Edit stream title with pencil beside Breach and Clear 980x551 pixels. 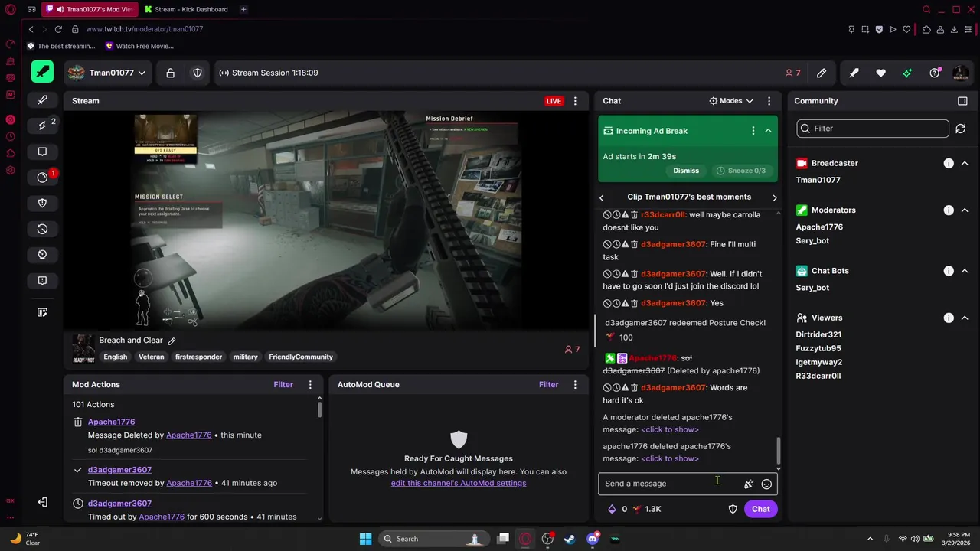(x=171, y=341)
